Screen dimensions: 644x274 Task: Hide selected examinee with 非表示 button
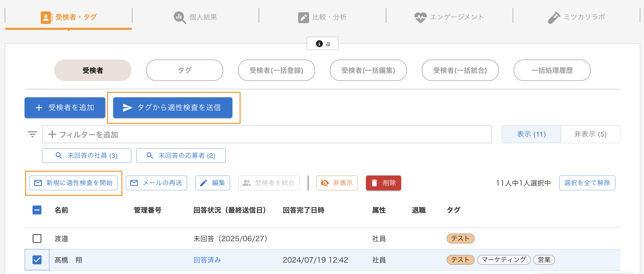[x=337, y=183]
